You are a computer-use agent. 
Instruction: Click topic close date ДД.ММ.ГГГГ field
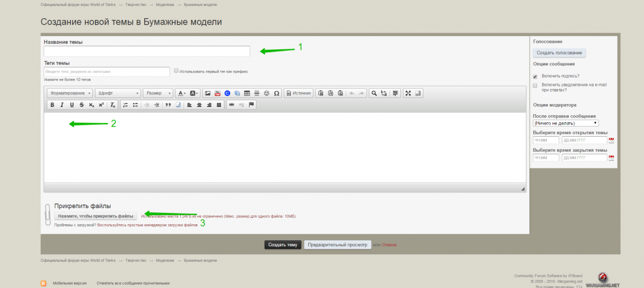tap(584, 158)
